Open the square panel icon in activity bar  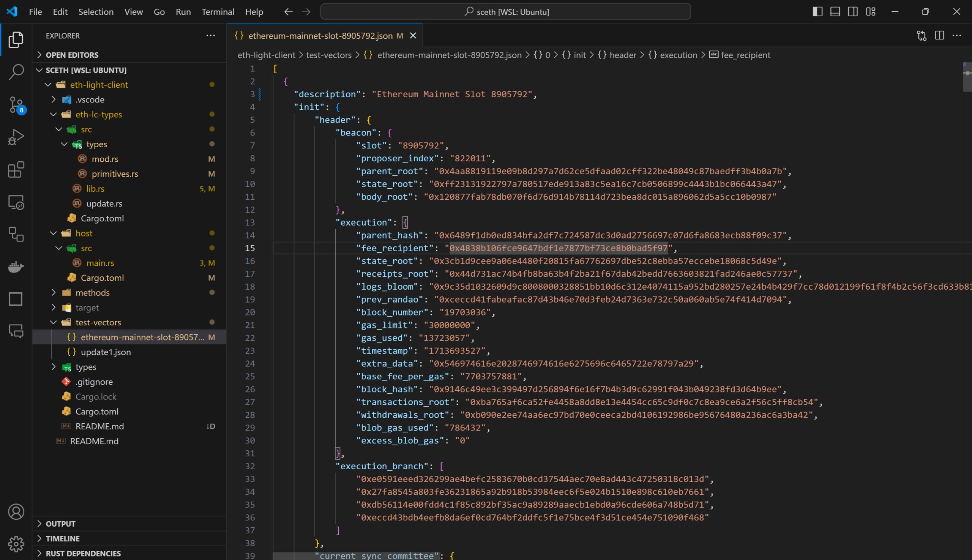pos(16,299)
